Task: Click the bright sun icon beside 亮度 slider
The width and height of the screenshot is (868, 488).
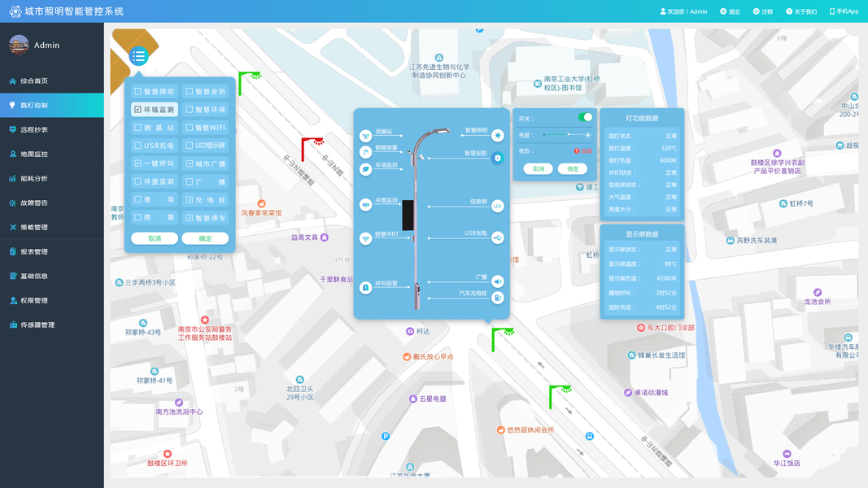Action: pyautogui.click(x=588, y=135)
